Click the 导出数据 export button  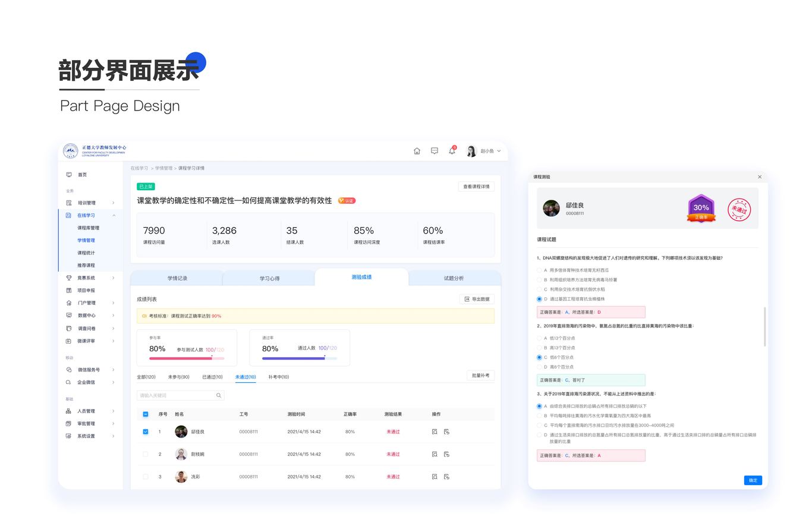point(477,299)
